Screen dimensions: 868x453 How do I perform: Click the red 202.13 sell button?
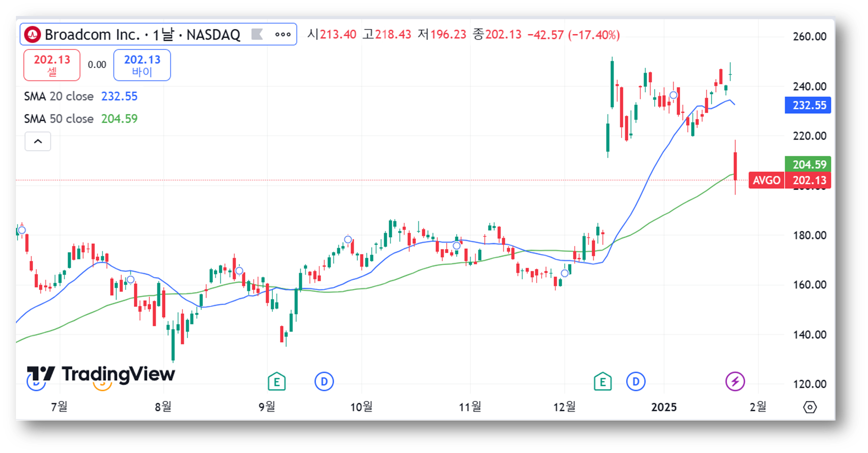pyautogui.click(x=52, y=65)
